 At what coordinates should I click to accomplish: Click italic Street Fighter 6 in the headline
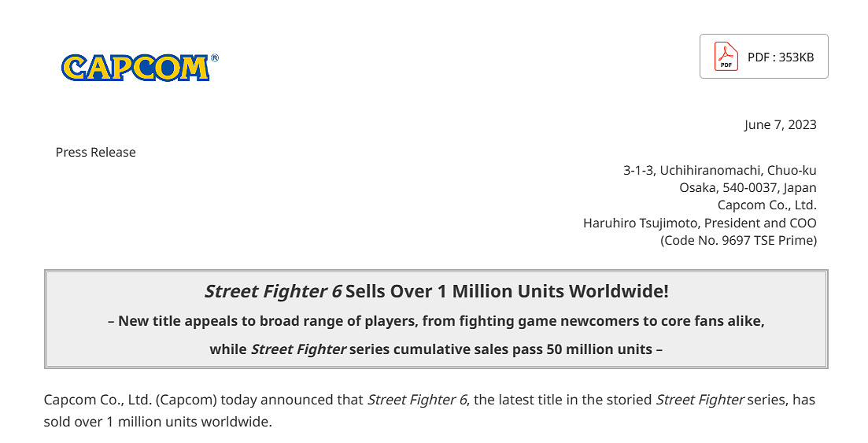click(272, 291)
